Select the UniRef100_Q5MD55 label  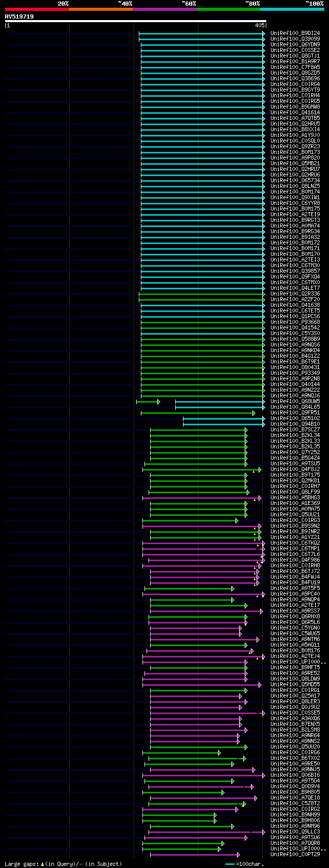[295, 684]
